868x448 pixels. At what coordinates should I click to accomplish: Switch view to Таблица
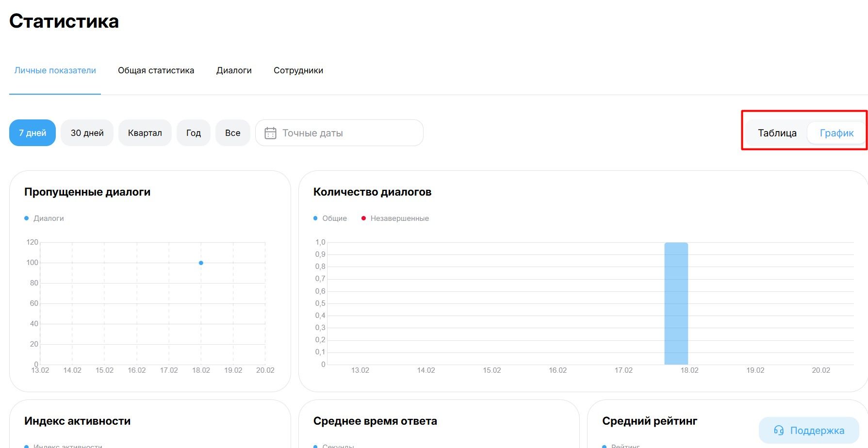[x=777, y=133]
